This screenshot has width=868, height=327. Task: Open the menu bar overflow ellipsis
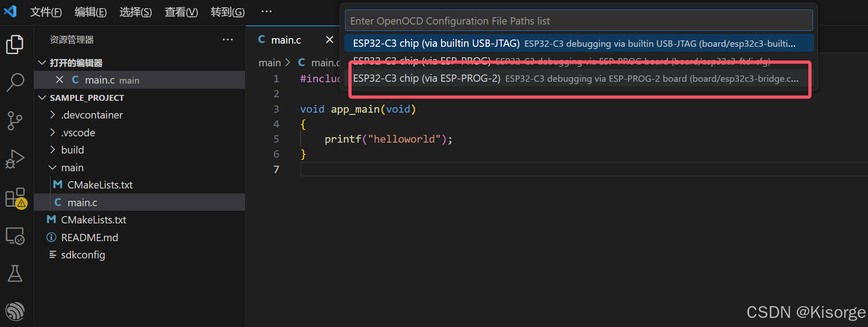266,11
